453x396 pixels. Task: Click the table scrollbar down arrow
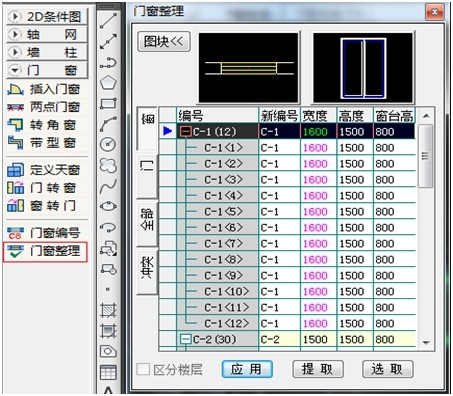click(x=426, y=342)
